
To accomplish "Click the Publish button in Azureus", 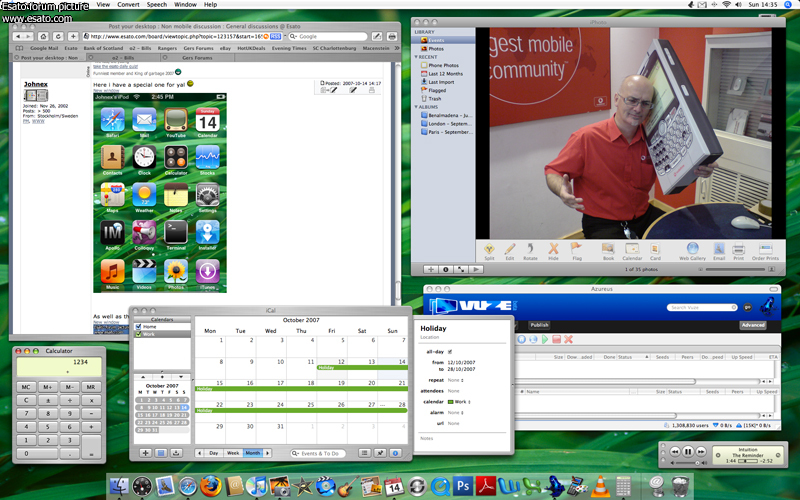I will click(539, 324).
